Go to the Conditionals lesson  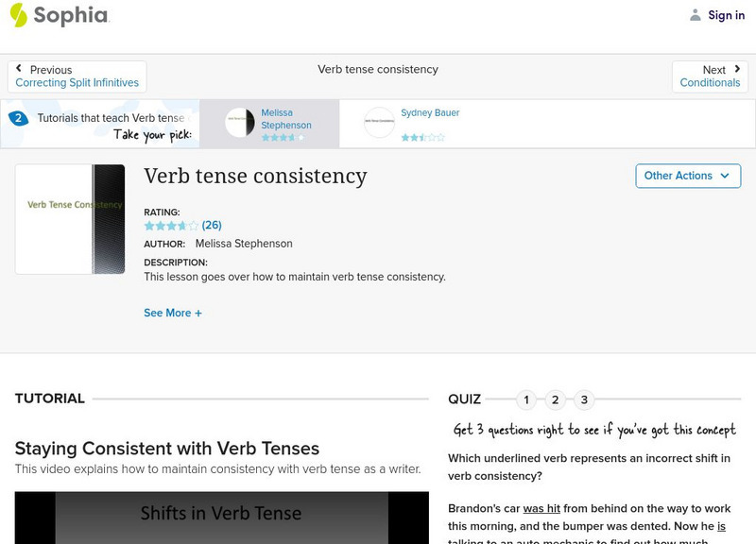(710, 83)
